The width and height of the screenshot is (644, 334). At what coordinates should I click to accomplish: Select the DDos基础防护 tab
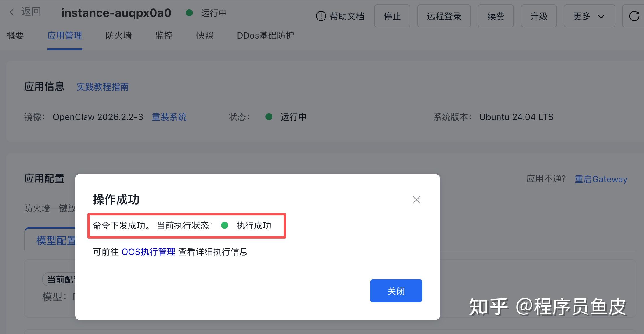pyautogui.click(x=265, y=36)
